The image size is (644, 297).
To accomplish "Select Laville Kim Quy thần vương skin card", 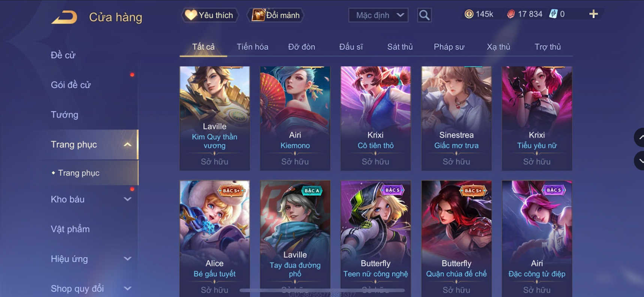I will [x=215, y=118].
